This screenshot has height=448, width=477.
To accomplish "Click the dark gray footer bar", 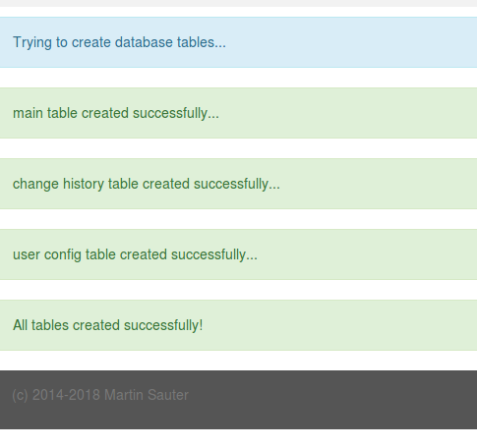I will tap(238, 400).
